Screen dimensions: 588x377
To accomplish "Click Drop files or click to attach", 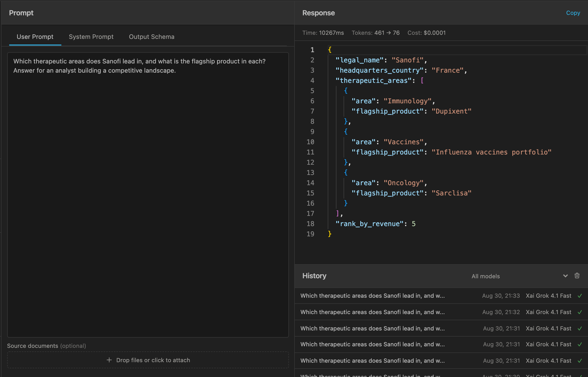I will pyautogui.click(x=148, y=360).
